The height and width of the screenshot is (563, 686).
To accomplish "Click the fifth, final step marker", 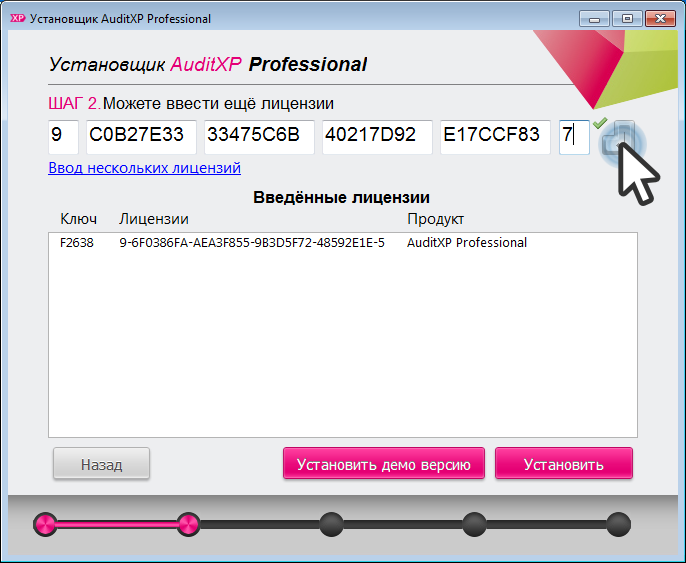I will (x=618, y=524).
